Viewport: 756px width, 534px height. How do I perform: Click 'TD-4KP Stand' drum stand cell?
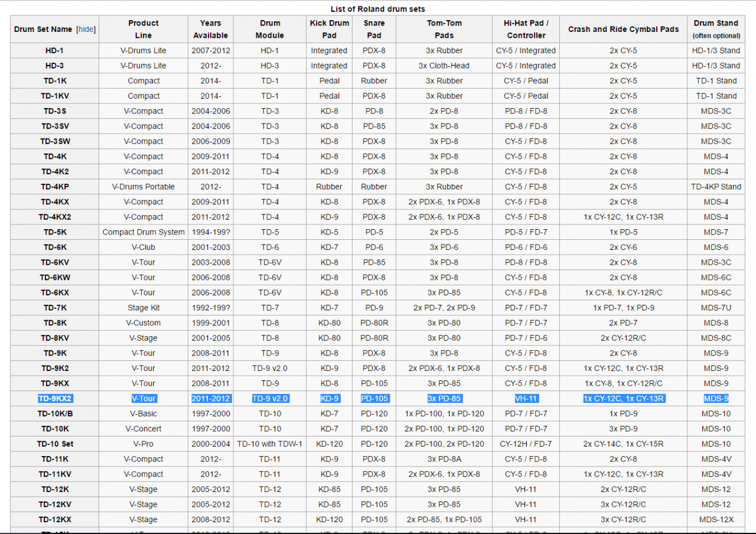pyautogui.click(x=716, y=187)
